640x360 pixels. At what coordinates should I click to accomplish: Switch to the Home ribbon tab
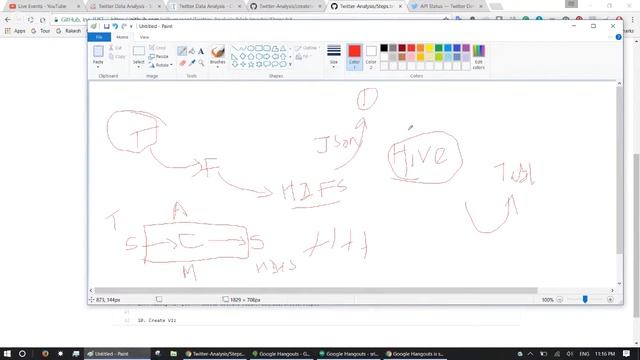point(122,37)
